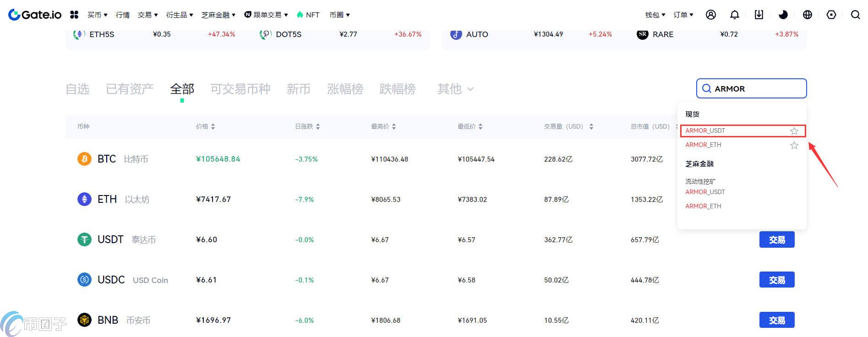Click the ETH5S ticker icon
This screenshot has height=337, width=868.
click(79, 34)
